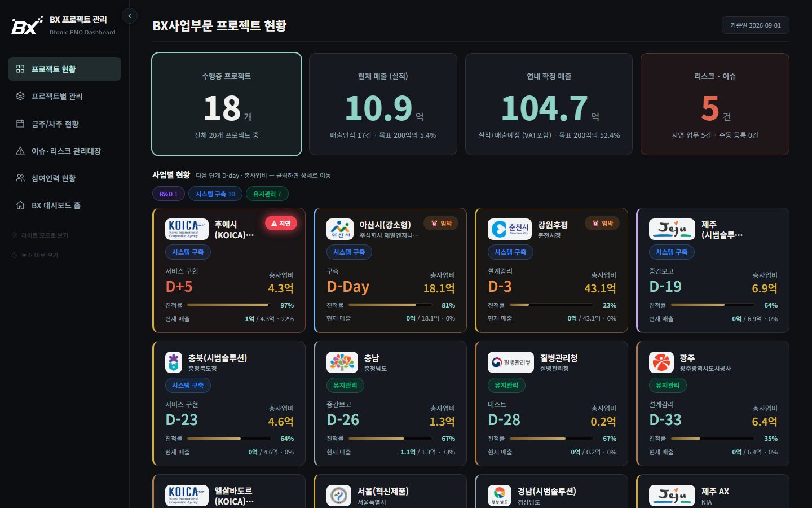Open the 리스크·이슈 5건 summary card
This screenshot has width=812, height=508.
click(715, 104)
